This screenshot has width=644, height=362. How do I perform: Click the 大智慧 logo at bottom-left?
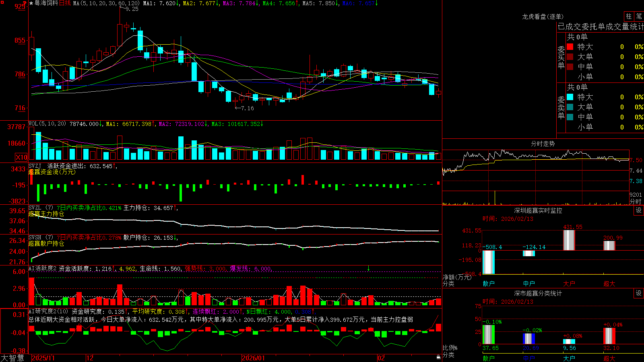pos(12,358)
